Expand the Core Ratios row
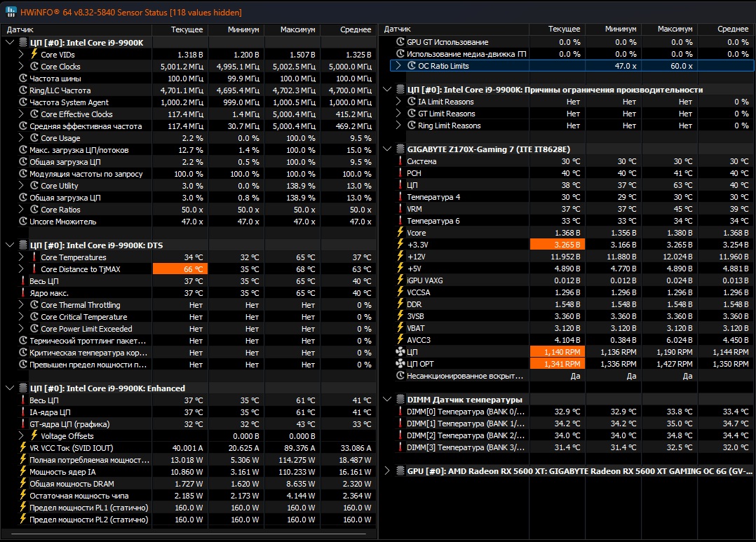The image size is (756, 542). [21, 209]
